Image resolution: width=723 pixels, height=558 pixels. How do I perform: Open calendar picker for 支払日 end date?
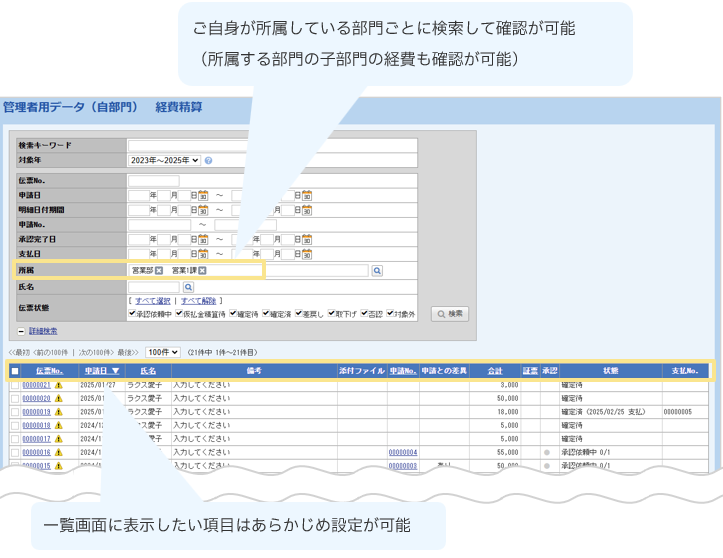coord(307,254)
